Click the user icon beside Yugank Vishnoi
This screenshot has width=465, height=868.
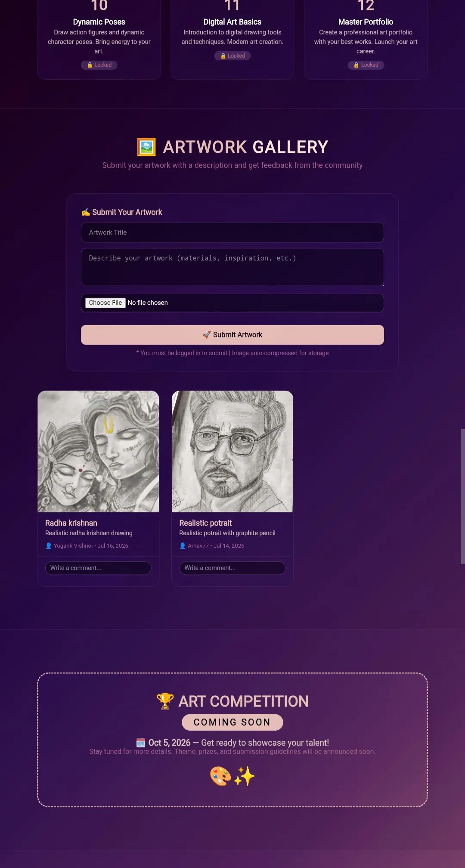click(49, 546)
